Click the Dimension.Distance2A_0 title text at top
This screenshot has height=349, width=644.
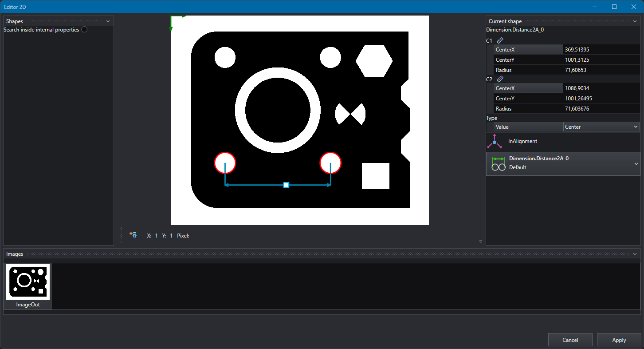pos(515,30)
